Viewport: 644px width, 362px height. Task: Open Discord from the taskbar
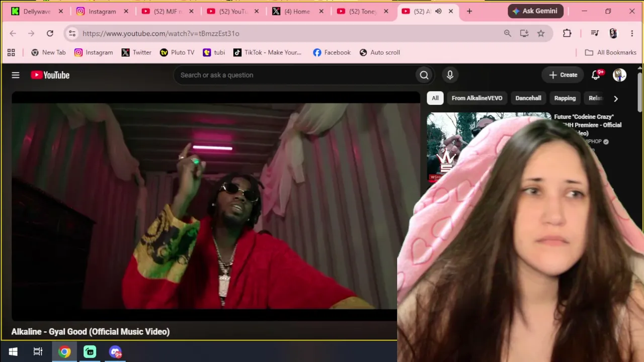coord(116,352)
